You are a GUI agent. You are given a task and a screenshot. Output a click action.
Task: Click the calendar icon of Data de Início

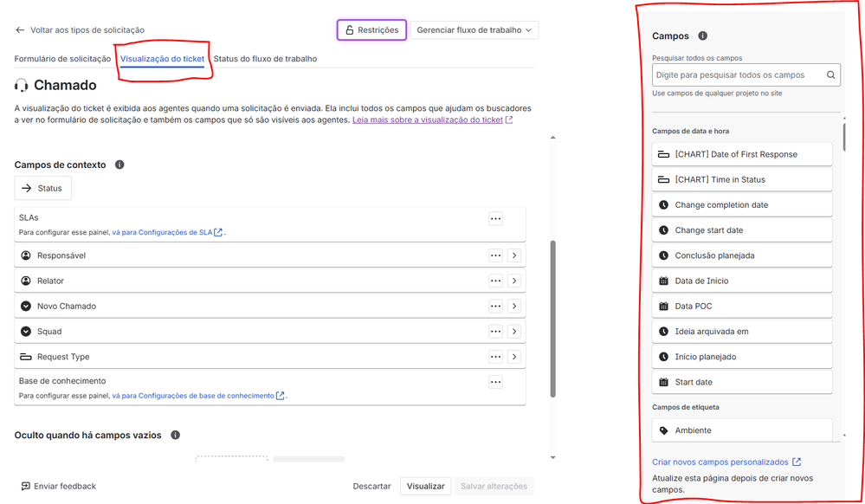click(663, 281)
